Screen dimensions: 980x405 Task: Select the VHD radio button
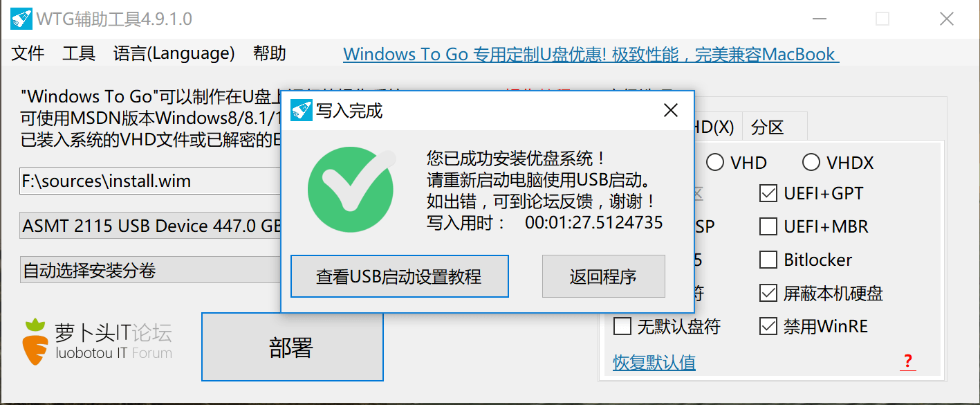[714, 163]
